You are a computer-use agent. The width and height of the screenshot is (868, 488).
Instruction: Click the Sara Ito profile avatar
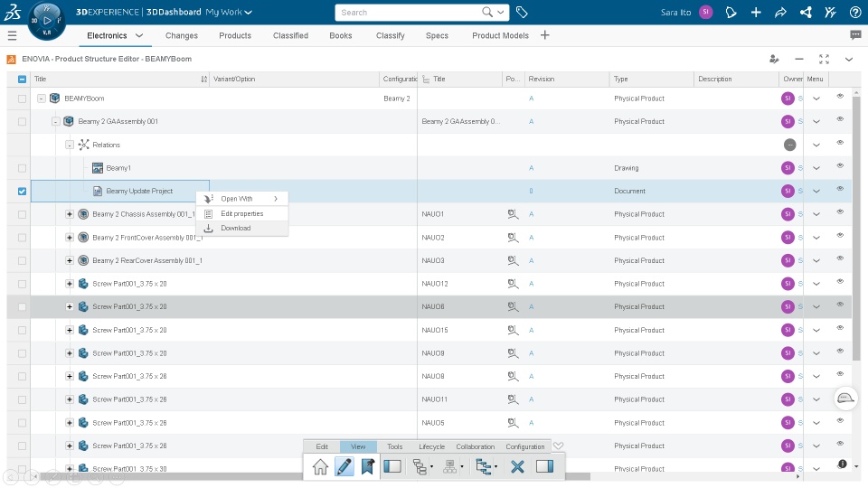point(706,12)
